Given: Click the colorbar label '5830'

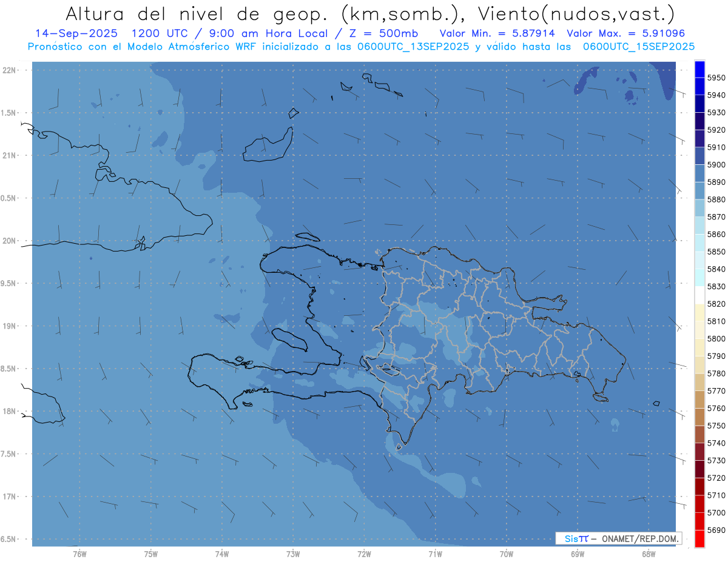Looking at the screenshot, I should click(x=716, y=286).
